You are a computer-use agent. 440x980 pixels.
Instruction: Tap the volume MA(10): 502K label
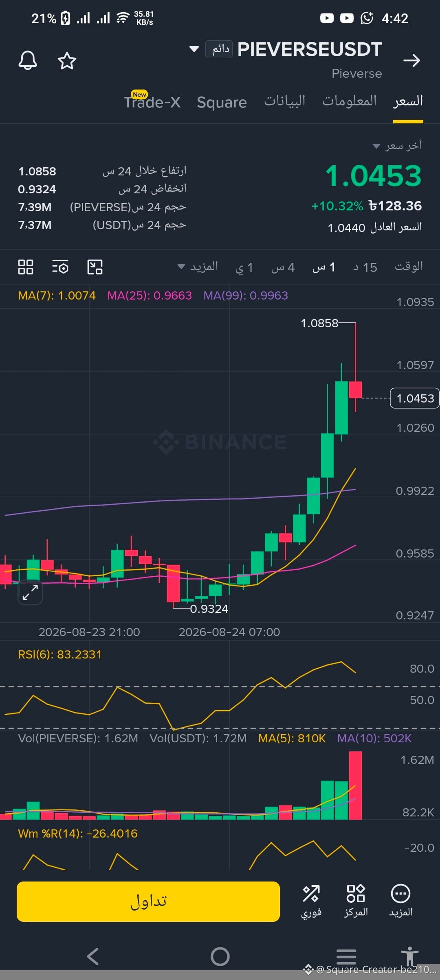pyautogui.click(x=374, y=738)
